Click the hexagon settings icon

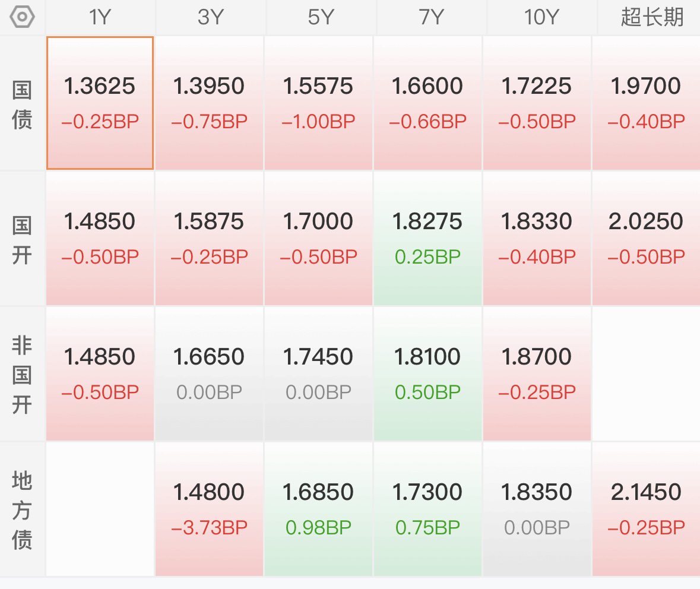click(22, 17)
